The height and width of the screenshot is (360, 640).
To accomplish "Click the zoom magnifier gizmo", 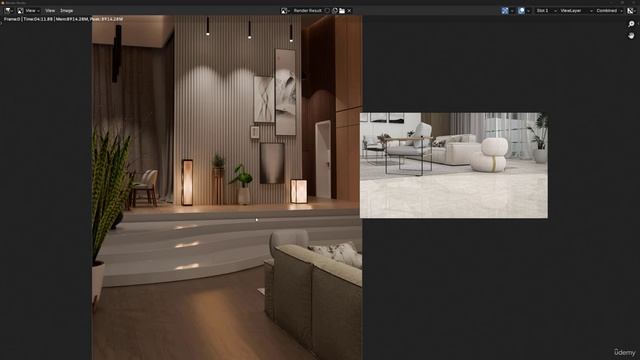I will click(631, 24).
